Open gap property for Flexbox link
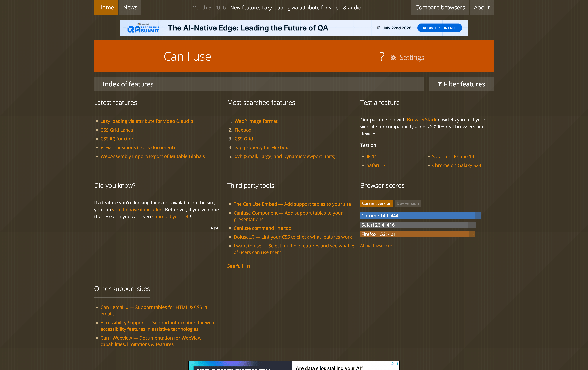 tap(261, 148)
